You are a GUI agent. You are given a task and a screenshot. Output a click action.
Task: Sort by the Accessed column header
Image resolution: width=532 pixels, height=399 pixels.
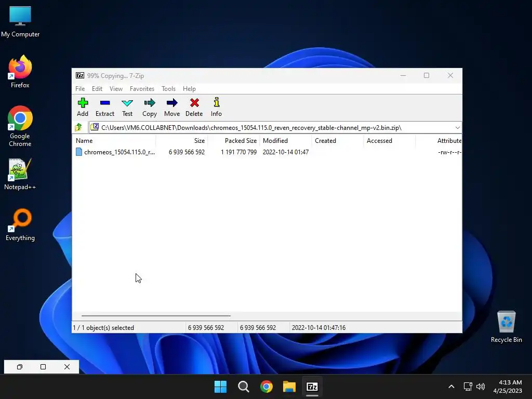point(390,140)
